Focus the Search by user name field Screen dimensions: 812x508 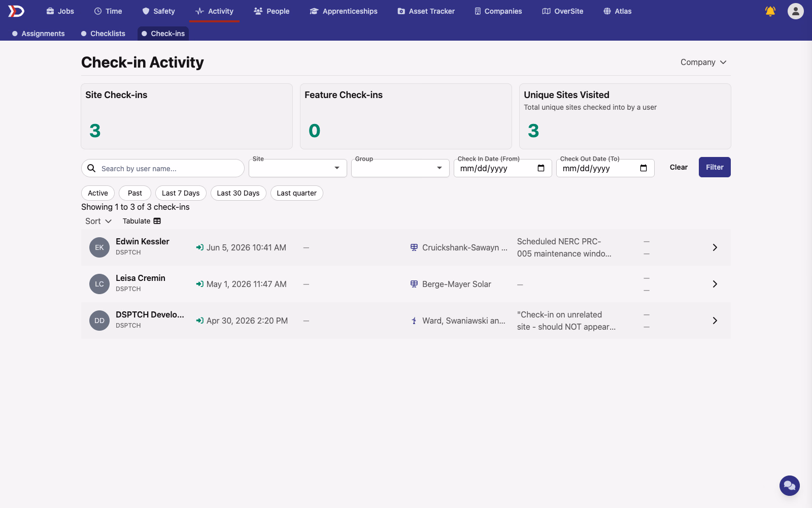click(163, 168)
